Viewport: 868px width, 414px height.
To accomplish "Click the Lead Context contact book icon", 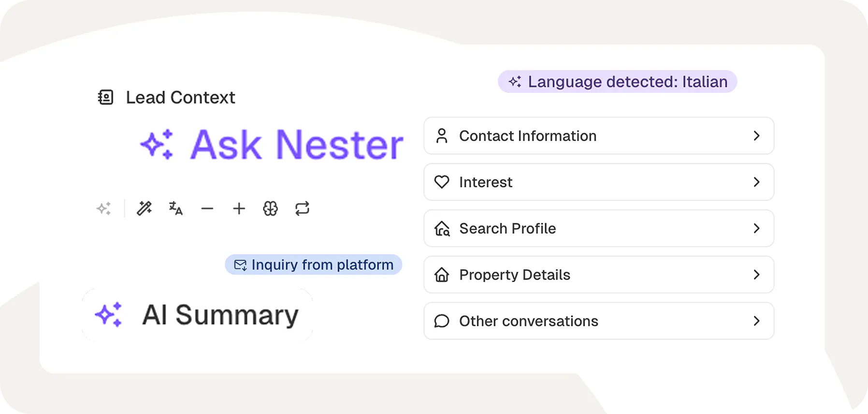I will 105,97.
